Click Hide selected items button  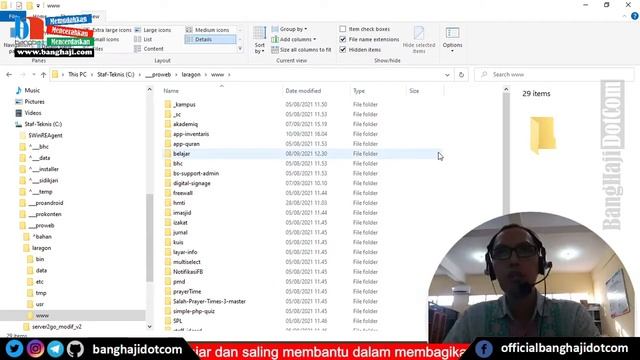click(x=419, y=40)
